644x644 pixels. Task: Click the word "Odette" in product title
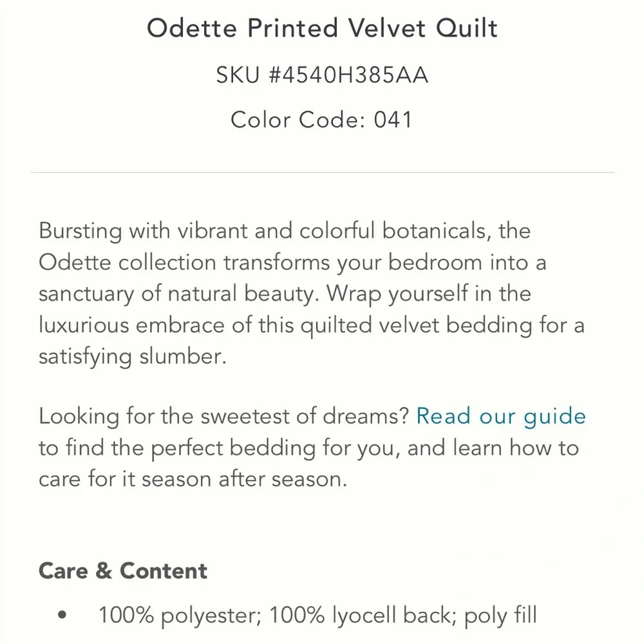coord(192,28)
